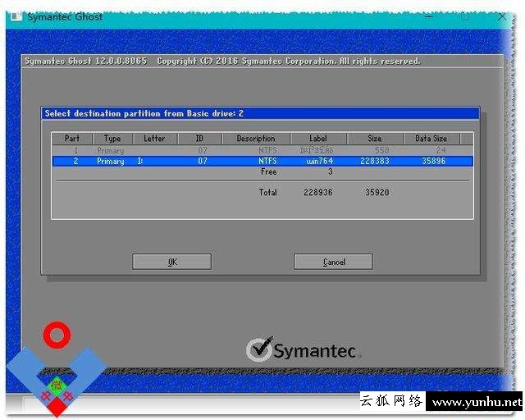Select partition 1 row with size 550
The image size is (525, 420).
click(x=262, y=150)
